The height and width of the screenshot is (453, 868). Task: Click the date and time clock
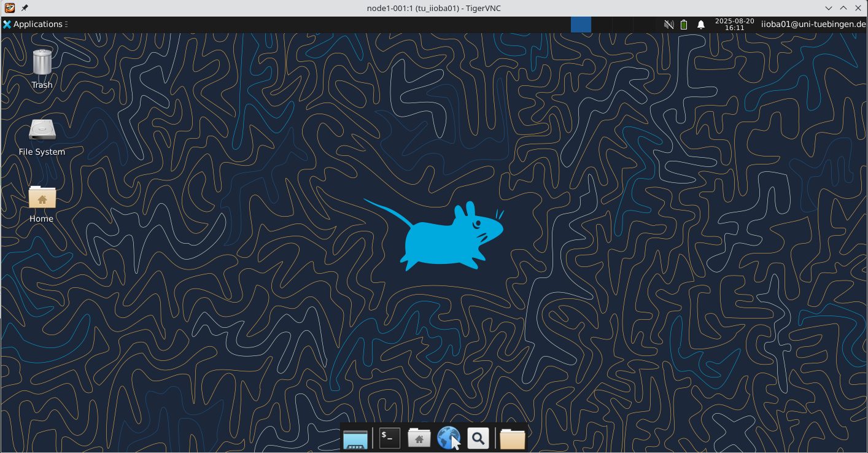[734, 25]
